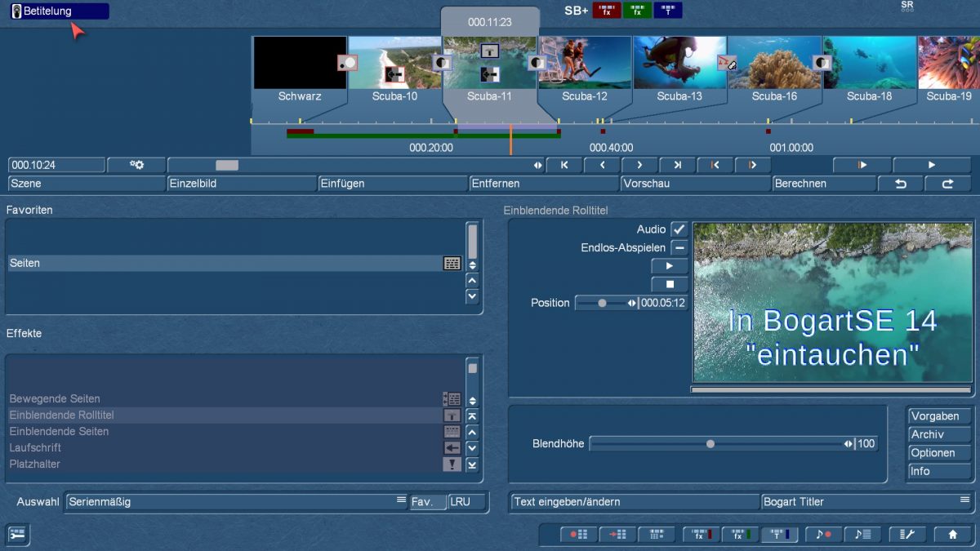The width and height of the screenshot is (980, 551).
Task: Toggle the Endlos-Abspielen option
Action: point(679,247)
